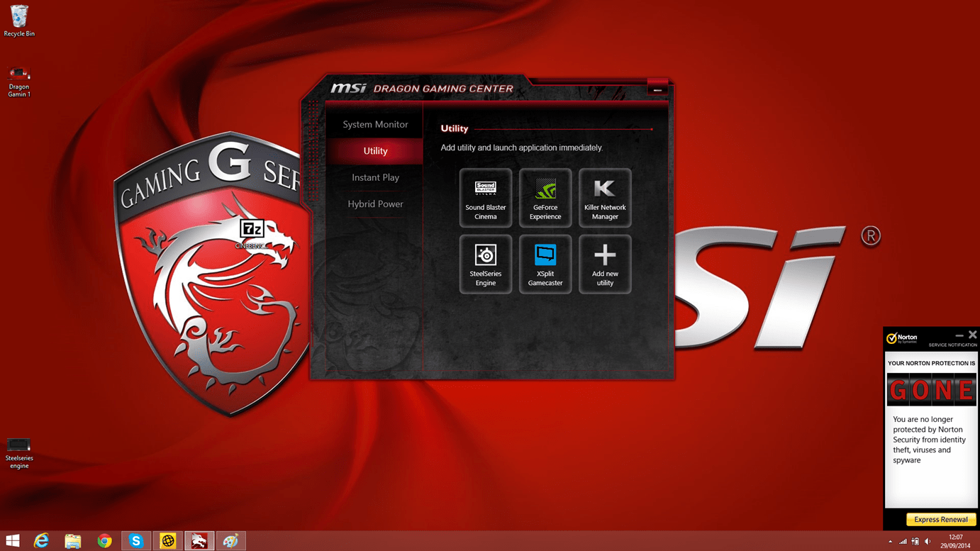This screenshot has width=980, height=551.
Task: Click the Norton 'You are no longer protected' text
Action: click(929, 440)
